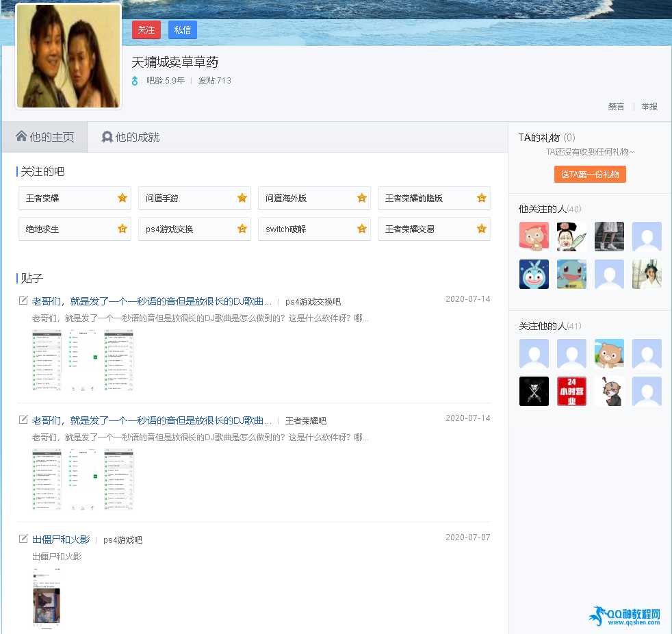Open first screenshot thumbnail in ps4游戏交换吧 post
The height and width of the screenshot is (634, 672).
47,360
